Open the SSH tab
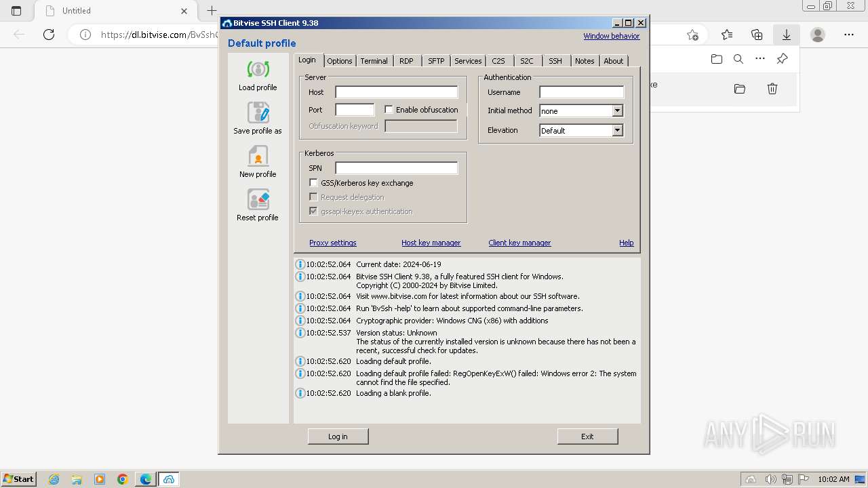 click(x=555, y=61)
